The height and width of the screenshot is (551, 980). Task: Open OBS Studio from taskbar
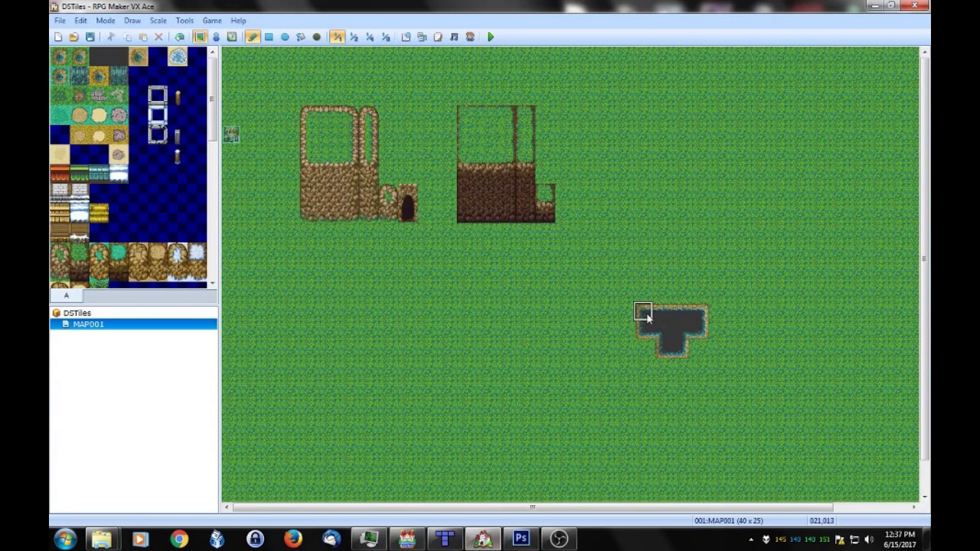559,540
